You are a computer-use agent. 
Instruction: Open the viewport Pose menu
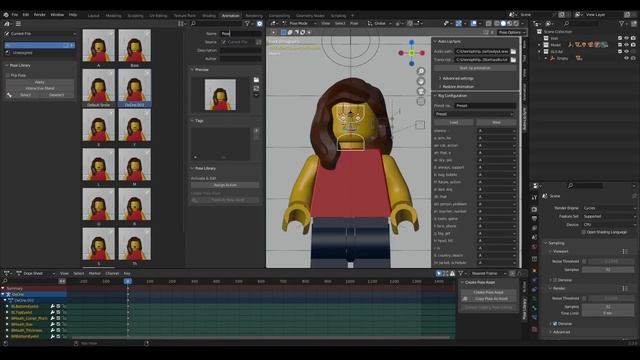[x=354, y=24]
